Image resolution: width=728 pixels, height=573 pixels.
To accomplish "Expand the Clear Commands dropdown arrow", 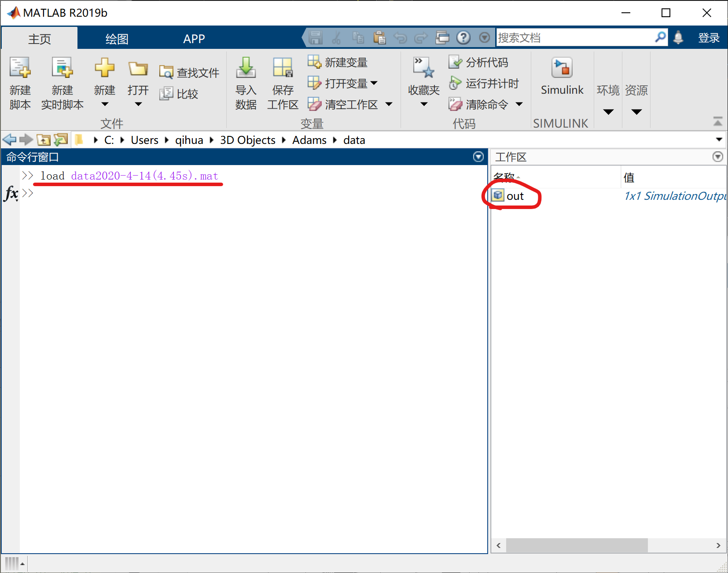I will pos(519,104).
